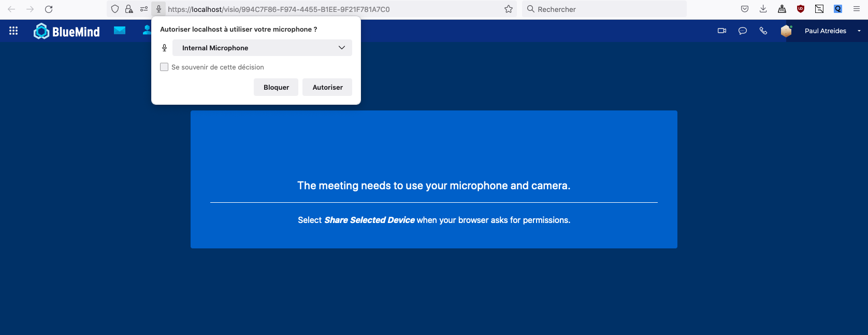Open the Firefox downloads arrow icon
Image resolution: width=868 pixels, height=335 pixels.
coord(763,9)
